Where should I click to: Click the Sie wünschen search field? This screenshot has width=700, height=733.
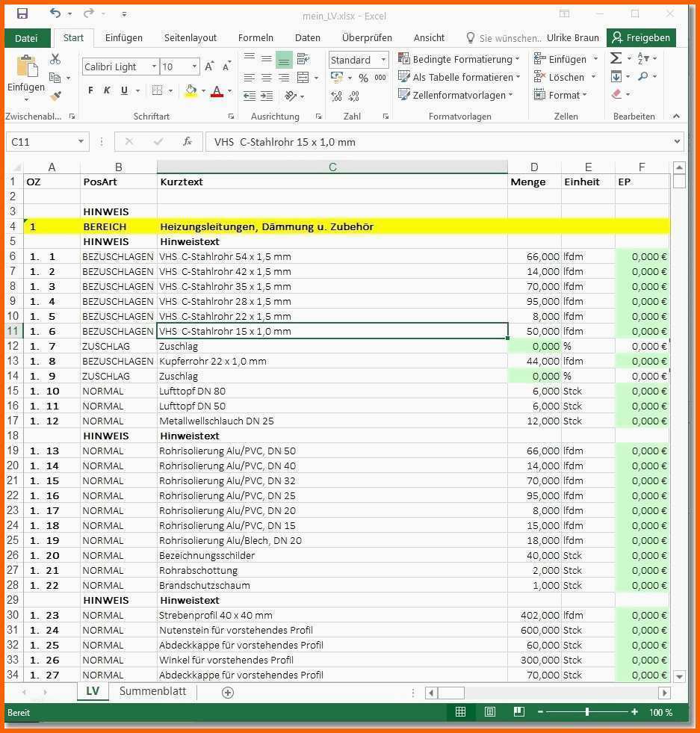point(504,38)
